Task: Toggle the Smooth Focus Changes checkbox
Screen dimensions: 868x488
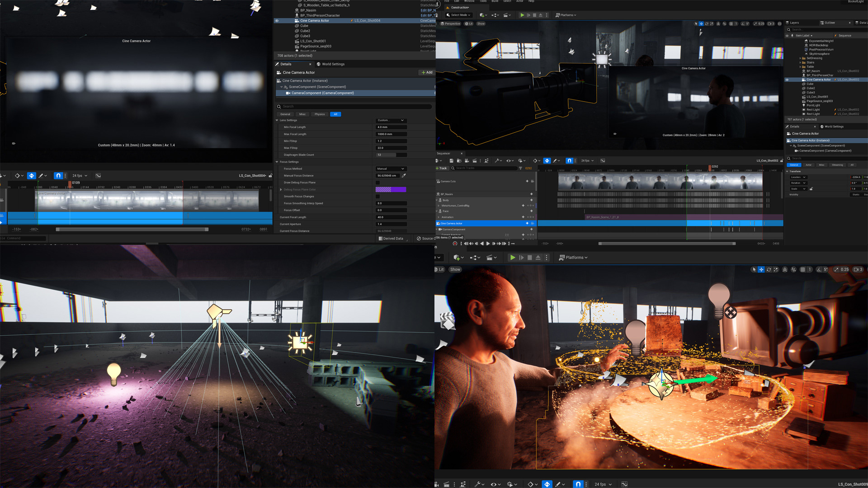Action: pyautogui.click(x=378, y=197)
